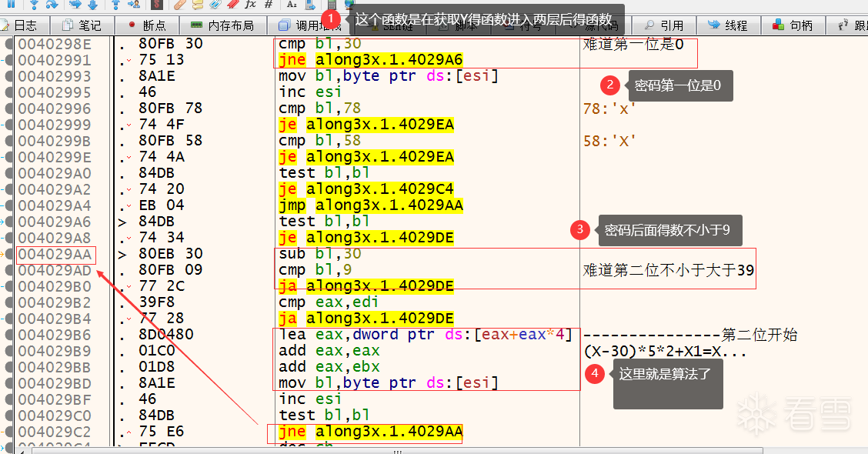
Task: Open the Patches bandage icon
Action: [180, 4]
